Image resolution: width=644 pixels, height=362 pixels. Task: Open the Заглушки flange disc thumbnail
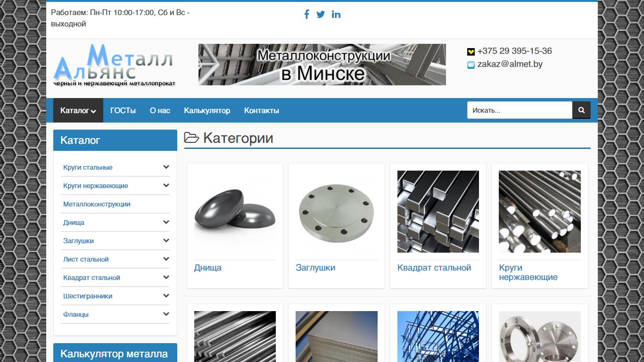coord(337,212)
